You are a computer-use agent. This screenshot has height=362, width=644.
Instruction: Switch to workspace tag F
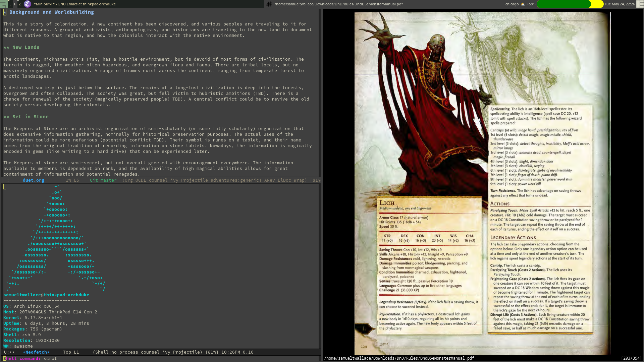15,4
